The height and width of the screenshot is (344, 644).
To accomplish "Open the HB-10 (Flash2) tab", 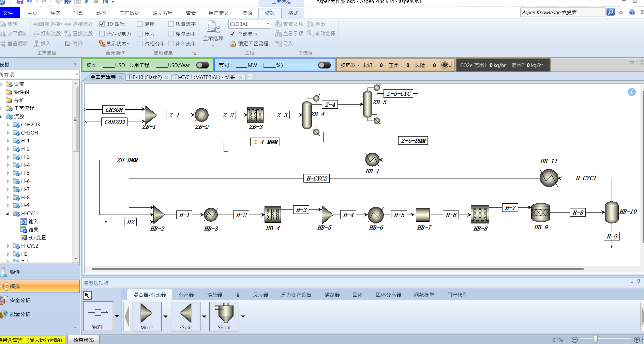I will coord(145,77).
